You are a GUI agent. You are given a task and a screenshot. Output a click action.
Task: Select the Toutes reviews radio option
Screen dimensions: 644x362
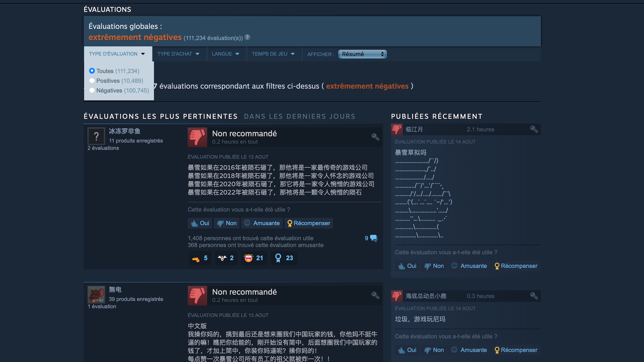92,71
